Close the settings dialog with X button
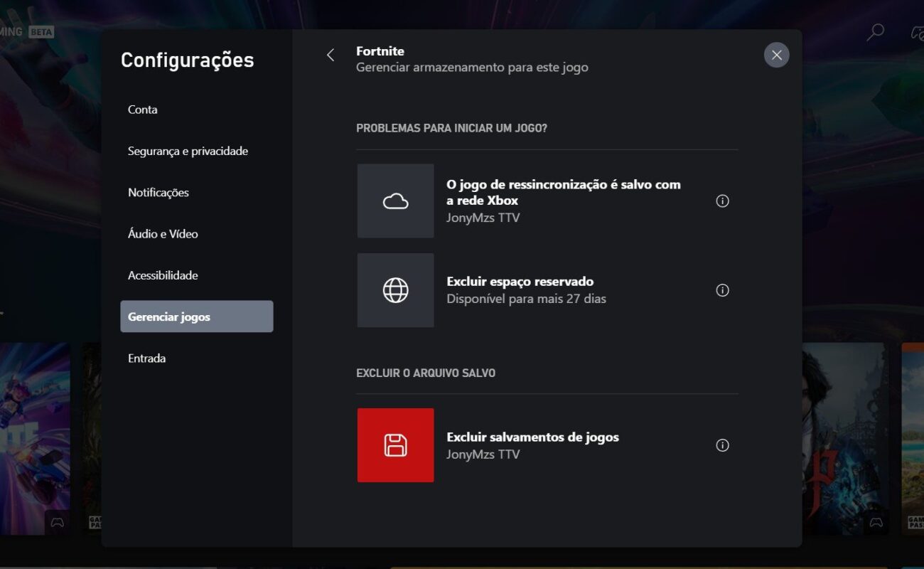The image size is (924, 569). [x=776, y=55]
